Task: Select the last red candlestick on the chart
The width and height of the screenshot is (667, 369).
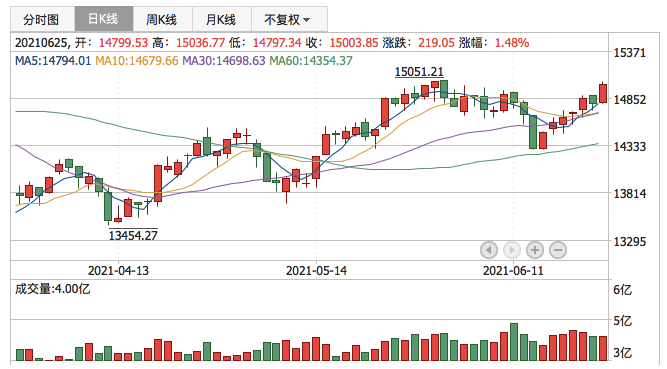Action: [x=603, y=93]
